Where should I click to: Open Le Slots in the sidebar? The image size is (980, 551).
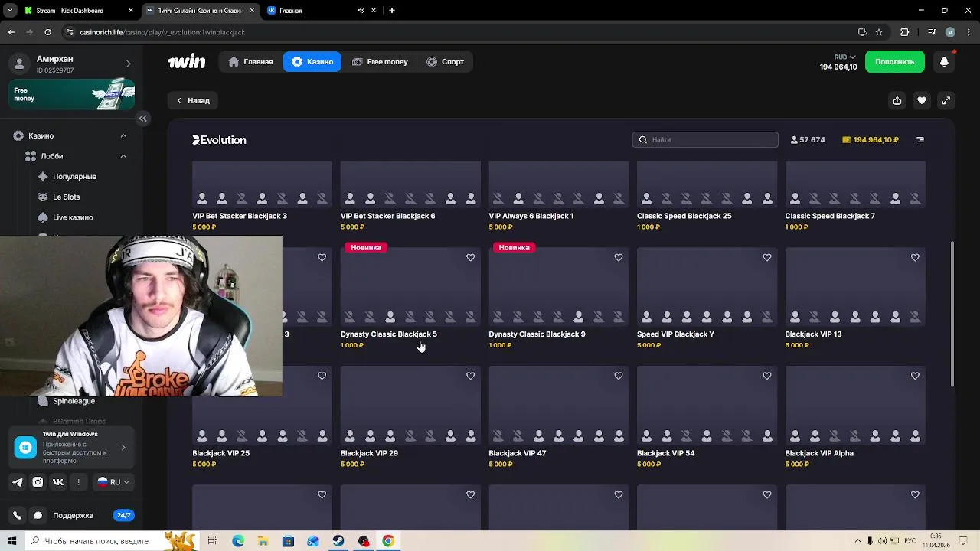(x=66, y=197)
